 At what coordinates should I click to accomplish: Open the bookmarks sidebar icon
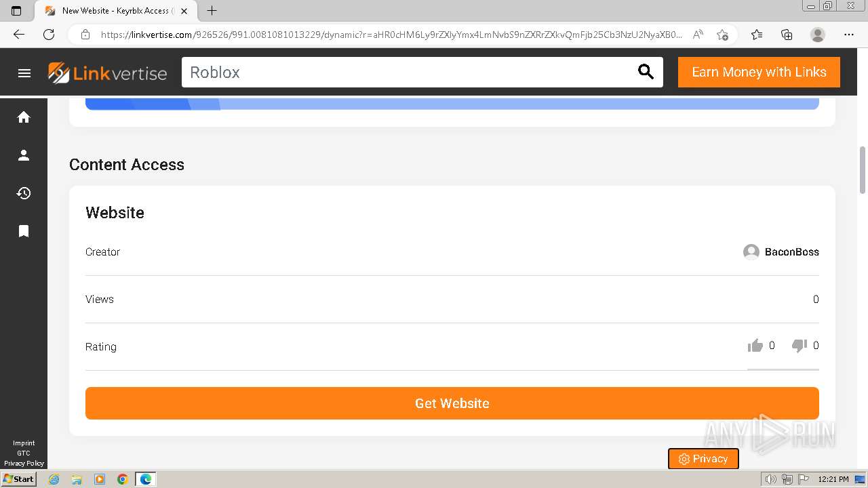24,231
